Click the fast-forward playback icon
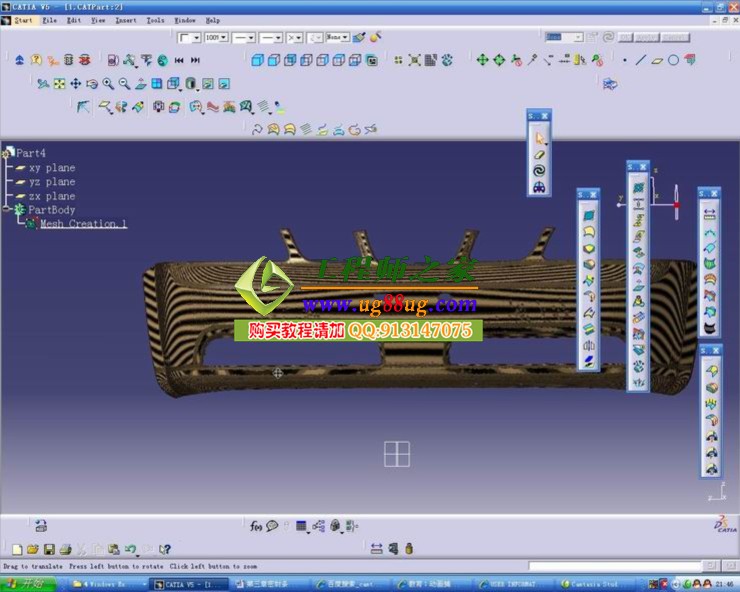 click(x=195, y=60)
